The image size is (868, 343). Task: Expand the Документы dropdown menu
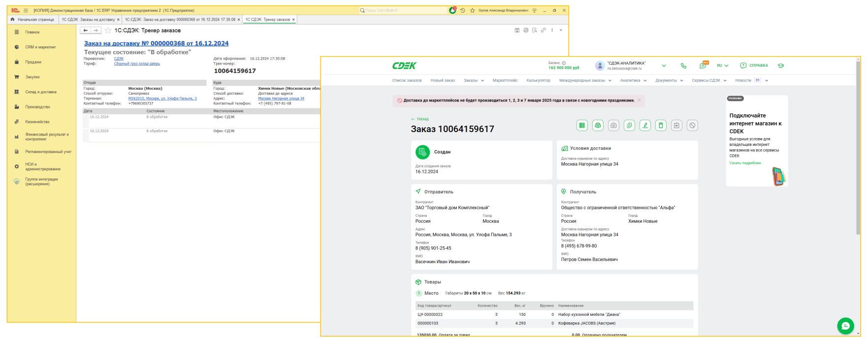pyautogui.click(x=669, y=80)
